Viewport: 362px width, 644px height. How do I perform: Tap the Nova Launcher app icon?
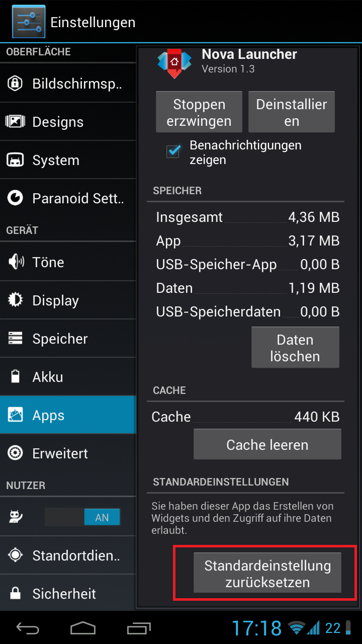174,63
